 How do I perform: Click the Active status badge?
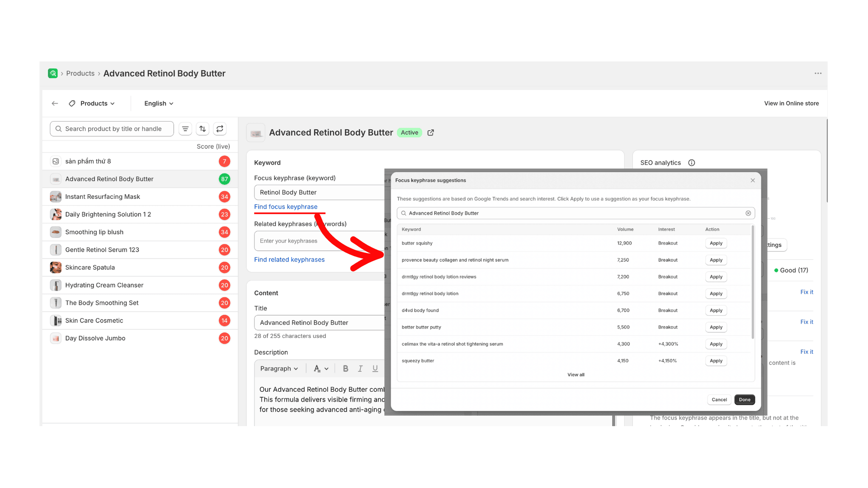410,132
